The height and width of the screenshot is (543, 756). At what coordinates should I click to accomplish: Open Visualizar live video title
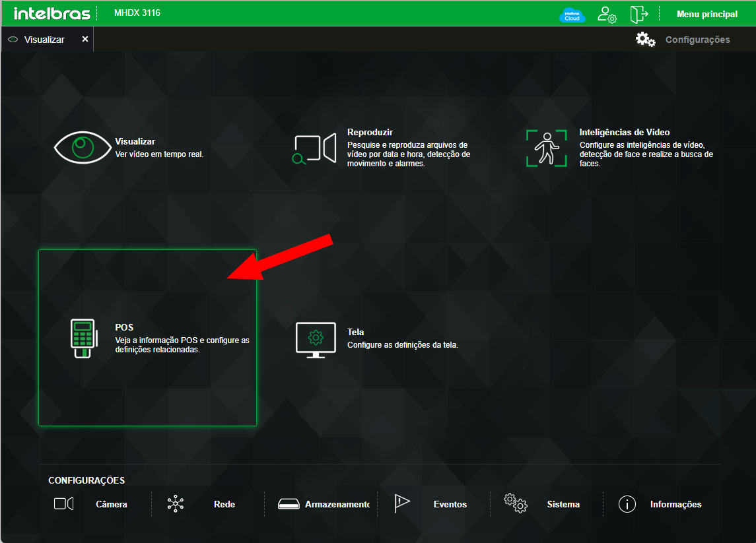[x=135, y=142]
